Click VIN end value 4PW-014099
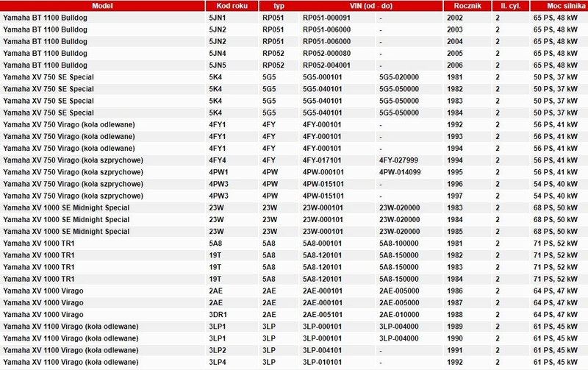The height and width of the screenshot is (370, 588). pyautogui.click(x=400, y=171)
